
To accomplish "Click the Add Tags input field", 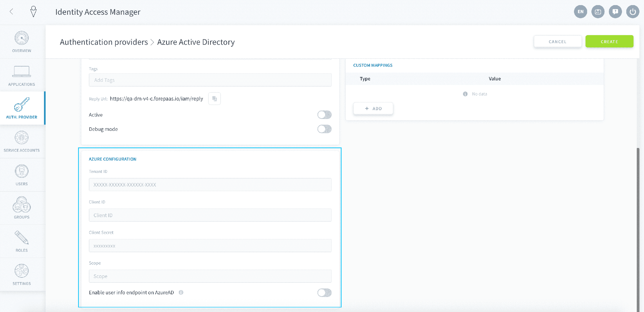I will 210,80.
